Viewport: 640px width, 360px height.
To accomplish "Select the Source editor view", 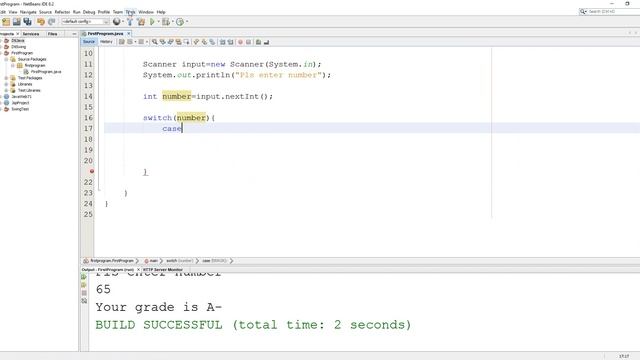I will click(89, 42).
